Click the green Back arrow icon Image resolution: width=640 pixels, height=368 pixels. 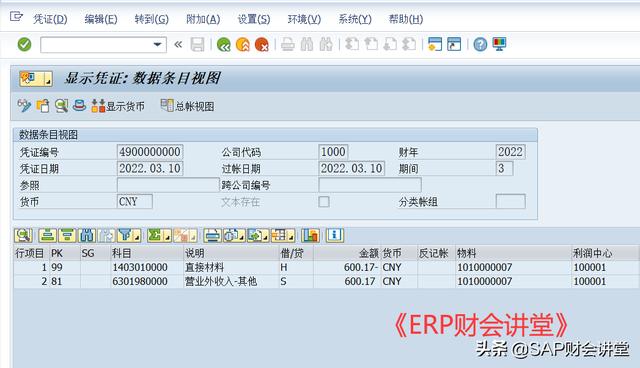click(224, 44)
